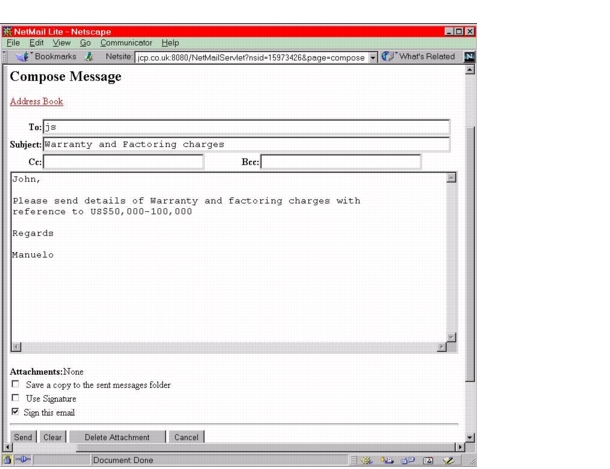Open the Help menu
The width and height of the screenshot is (610, 469).
[x=170, y=43]
